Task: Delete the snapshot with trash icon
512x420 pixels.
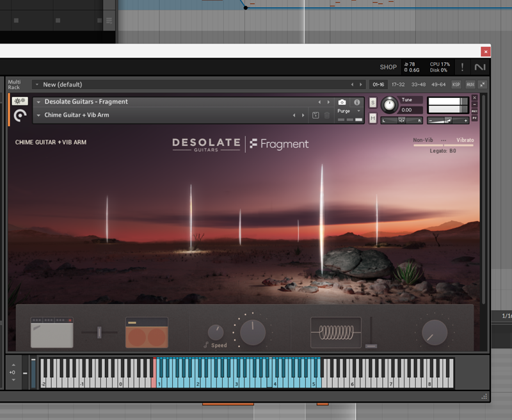Action: click(x=327, y=115)
